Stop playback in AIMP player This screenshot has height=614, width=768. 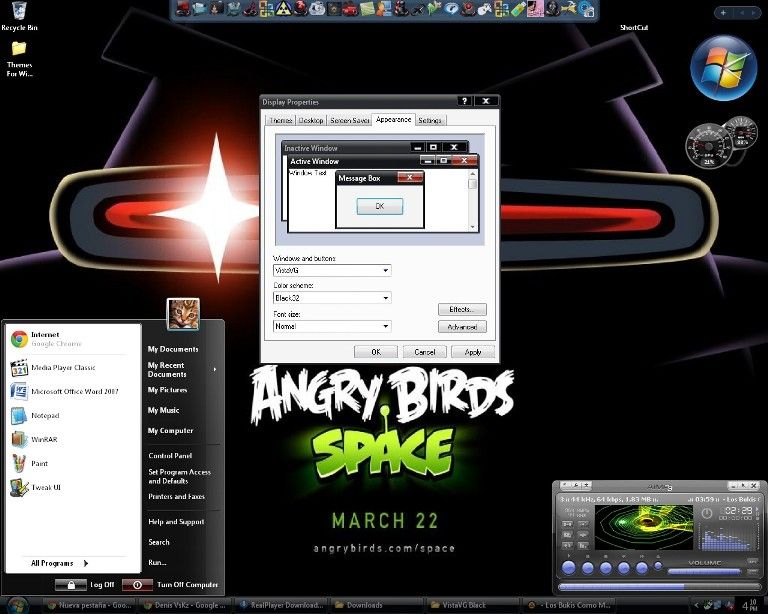click(606, 568)
